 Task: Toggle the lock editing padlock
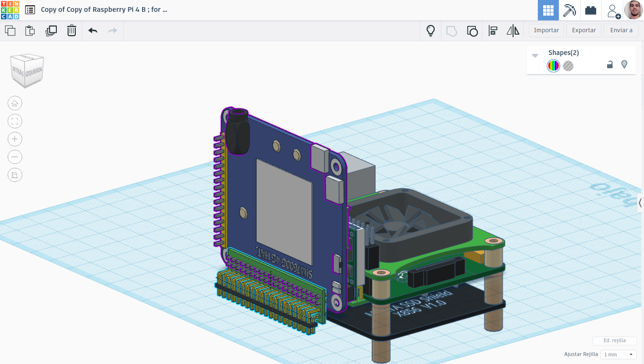point(610,65)
